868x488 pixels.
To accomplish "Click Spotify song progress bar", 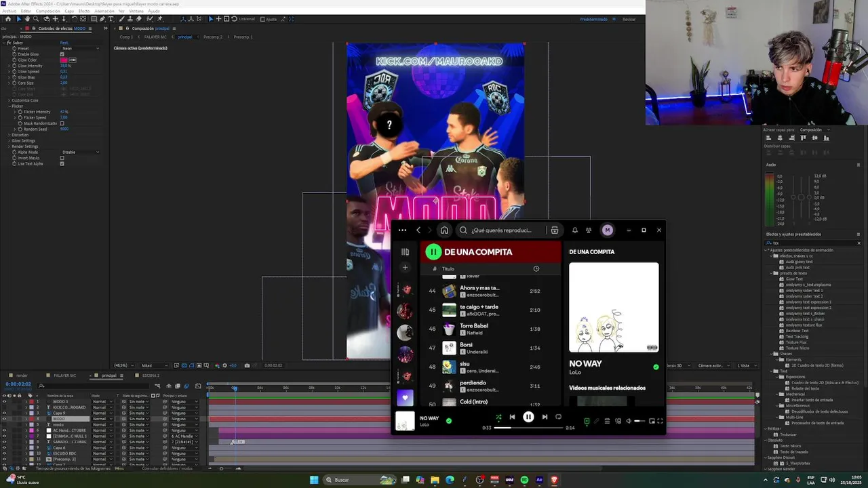I will [528, 428].
